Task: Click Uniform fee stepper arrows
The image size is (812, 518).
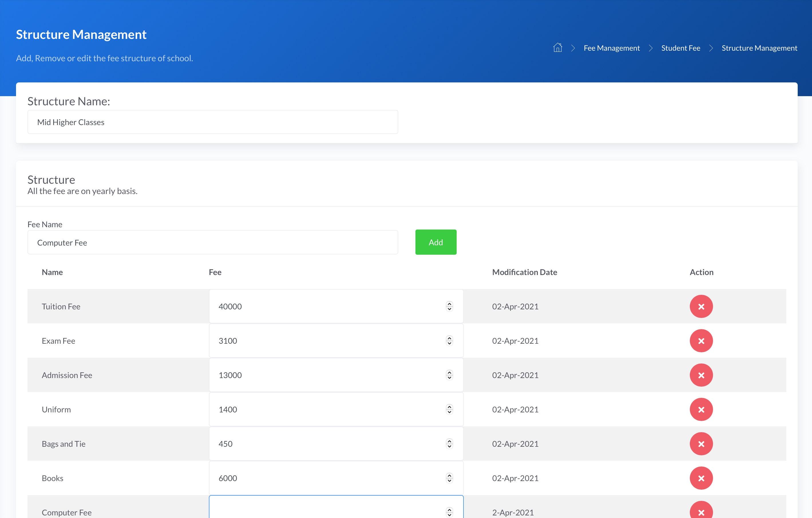Action: pos(449,410)
